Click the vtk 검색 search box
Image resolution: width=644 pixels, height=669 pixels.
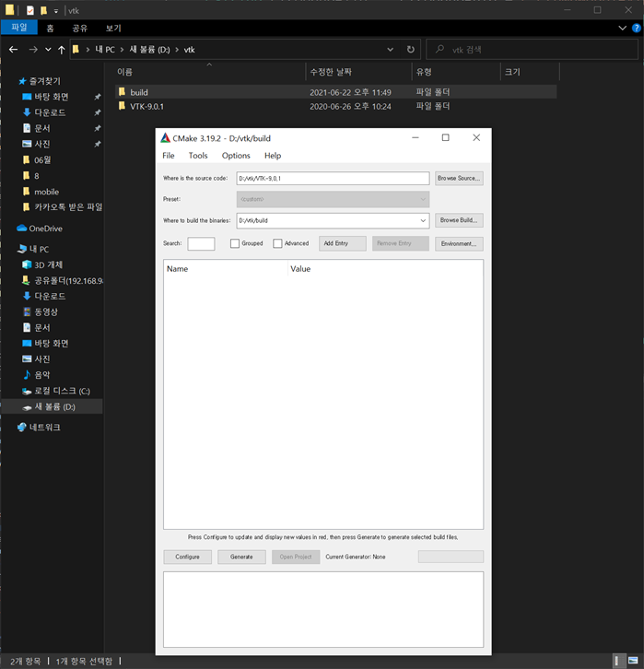pyautogui.click(x=532, y=50)
